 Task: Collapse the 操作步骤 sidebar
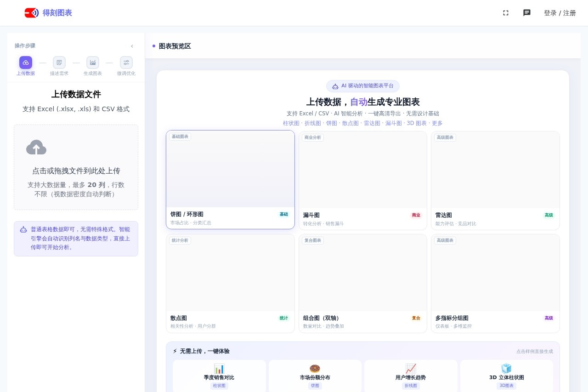132,46
